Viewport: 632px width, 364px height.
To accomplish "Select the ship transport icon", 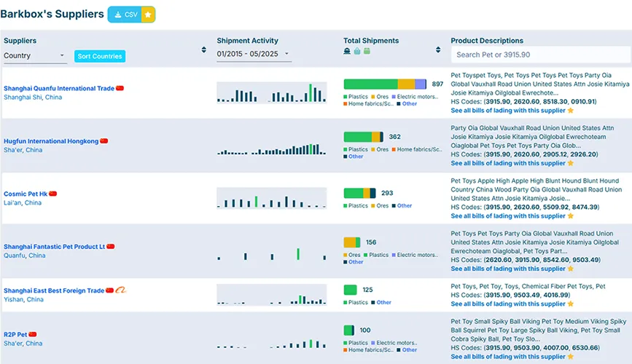I will (347, 51).
